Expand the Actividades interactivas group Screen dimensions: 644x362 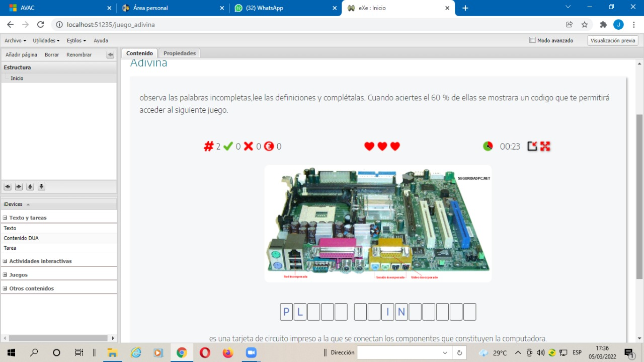pos(40,261)
